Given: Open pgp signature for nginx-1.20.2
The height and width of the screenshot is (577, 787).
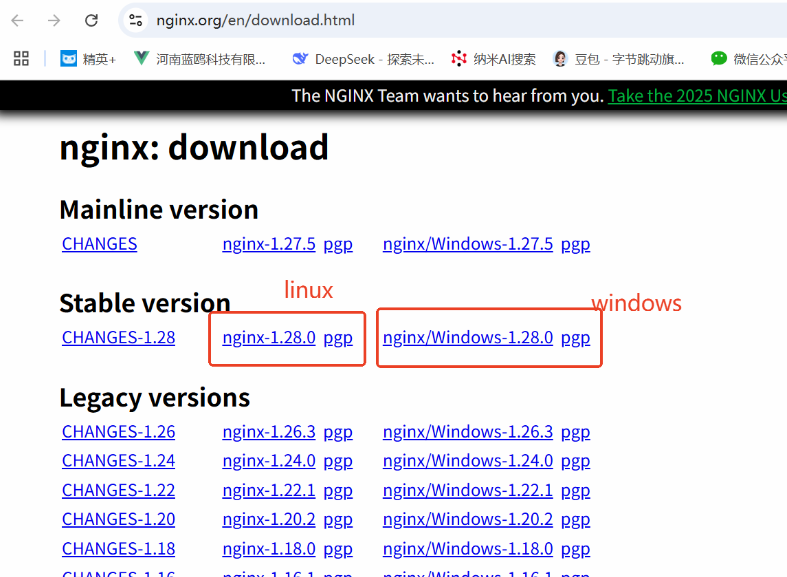Looking at the screenshot, I should click(x=338, y=520).
